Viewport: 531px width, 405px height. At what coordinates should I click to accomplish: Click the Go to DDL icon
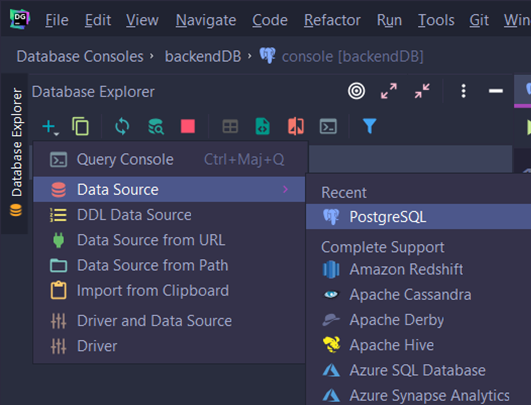[x=262, y=127]
